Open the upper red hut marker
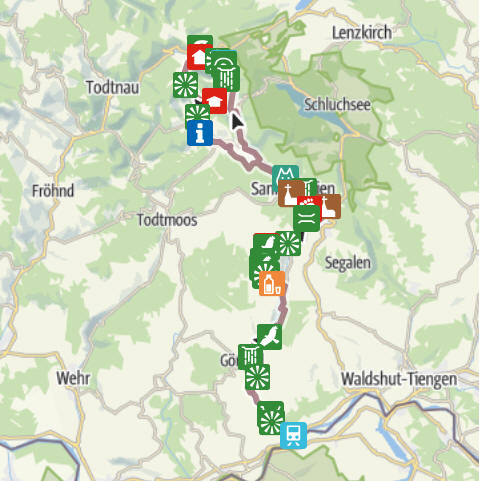Screen dimensions: 479x481 pos(198,57)
